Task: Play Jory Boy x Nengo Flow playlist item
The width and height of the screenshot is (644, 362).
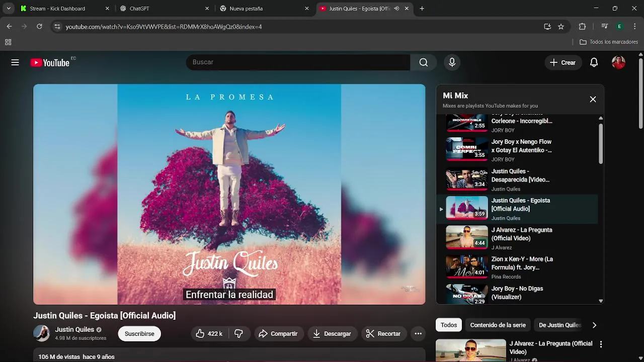Action: (x=517, y=150)
